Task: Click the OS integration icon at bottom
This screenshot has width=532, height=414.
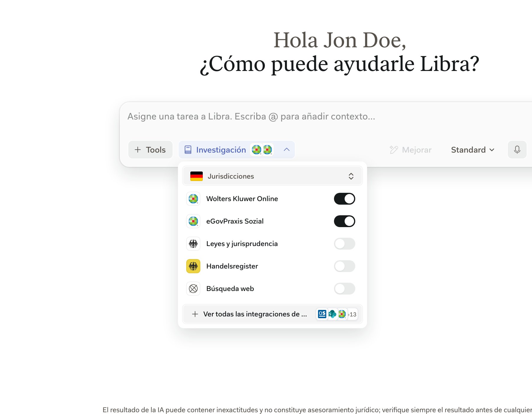Action: (322, 314)
